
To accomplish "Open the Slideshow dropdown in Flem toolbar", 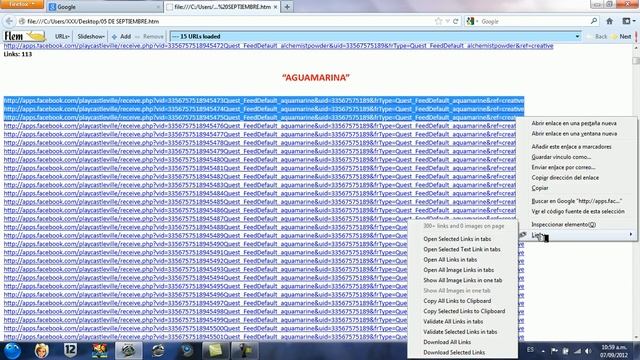I will pos(91,36).
